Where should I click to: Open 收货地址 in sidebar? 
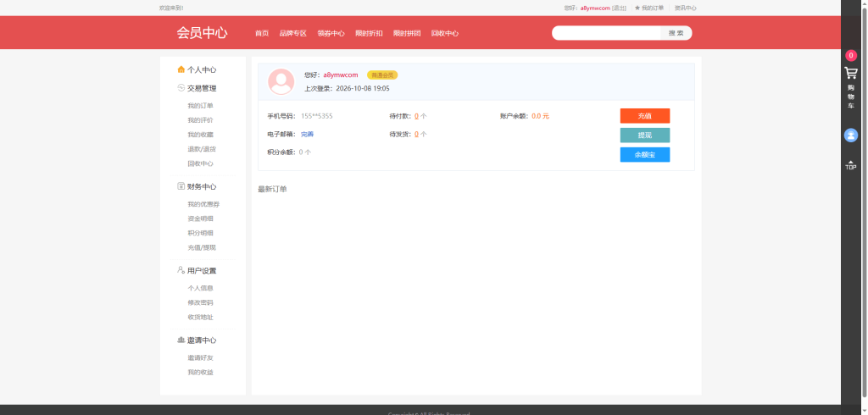[x=200, y=317]
